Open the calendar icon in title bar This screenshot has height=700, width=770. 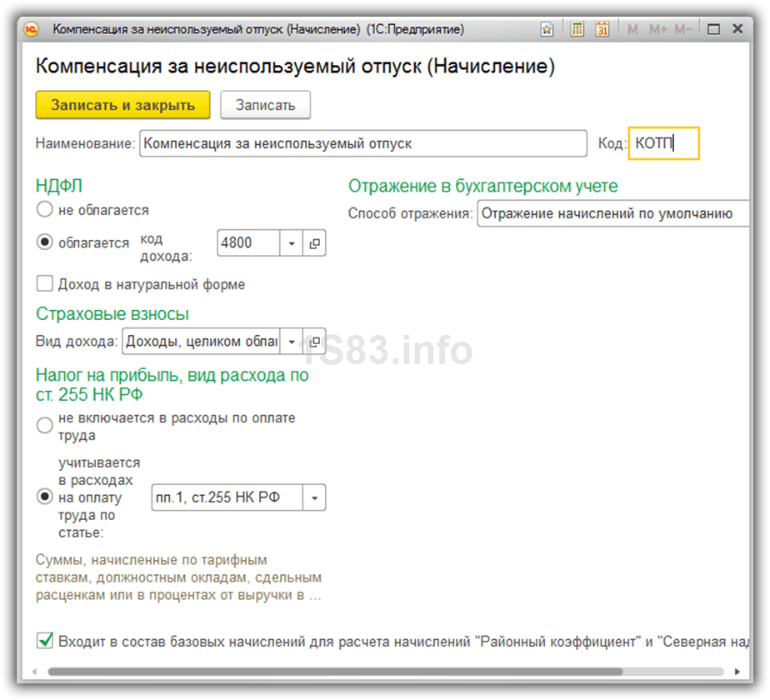point(602,29)
